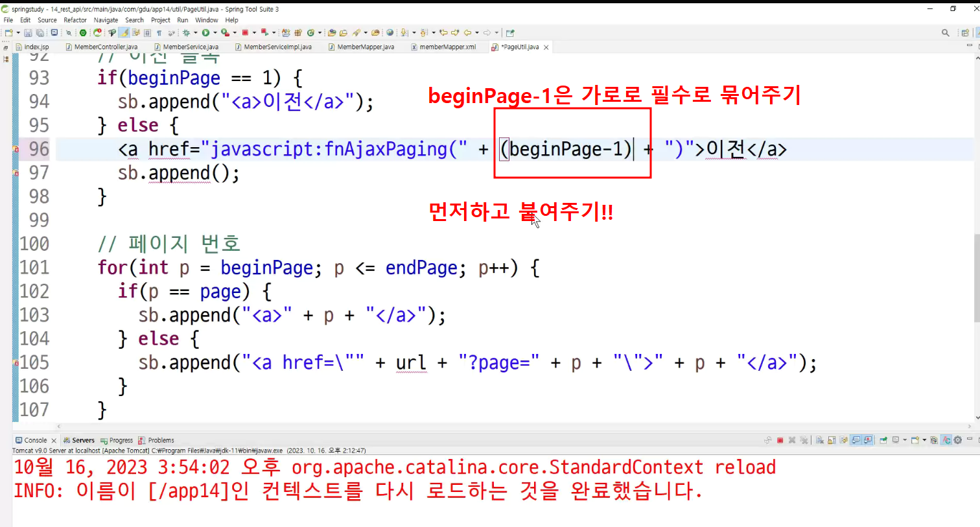Click the editor vertical scrollbar thumb
Image resolution: width=980 pixels, height=527 pixels.
pos(976,277)
